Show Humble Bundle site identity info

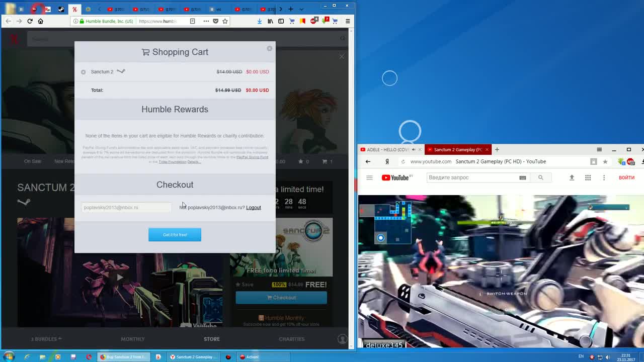(x=103, y=21)
